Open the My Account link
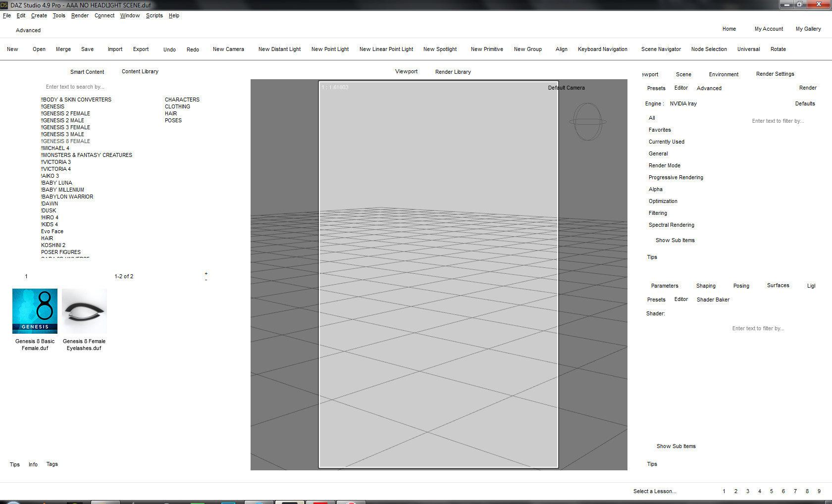 coord(769,29)
